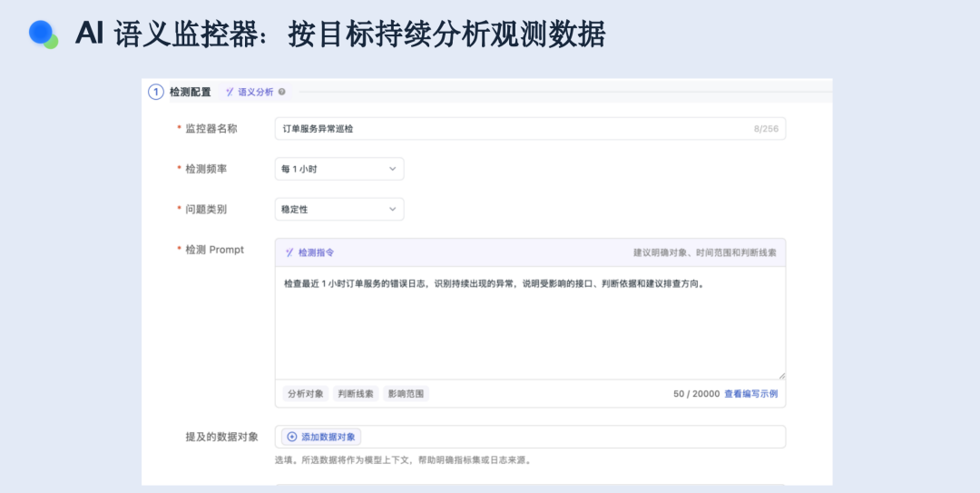Click the step 1 circle icon
The width and height of the screenshot is (980, 493).
[156, 92]
